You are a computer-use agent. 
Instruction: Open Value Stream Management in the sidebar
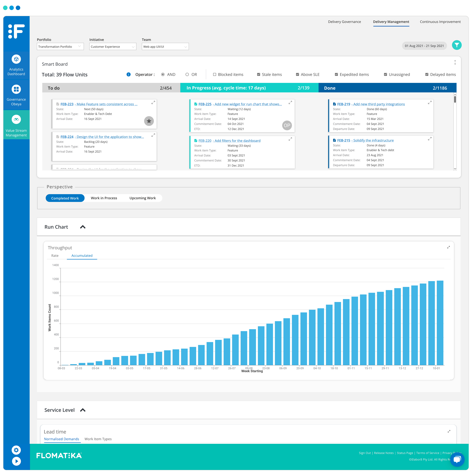pyautogui.click(x=16, y=125)
